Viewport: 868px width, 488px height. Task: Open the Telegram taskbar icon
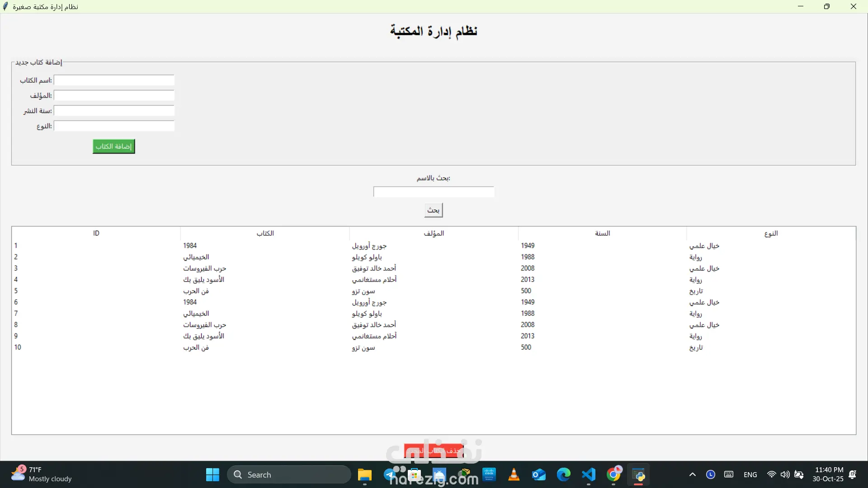(x=390, y=475)
